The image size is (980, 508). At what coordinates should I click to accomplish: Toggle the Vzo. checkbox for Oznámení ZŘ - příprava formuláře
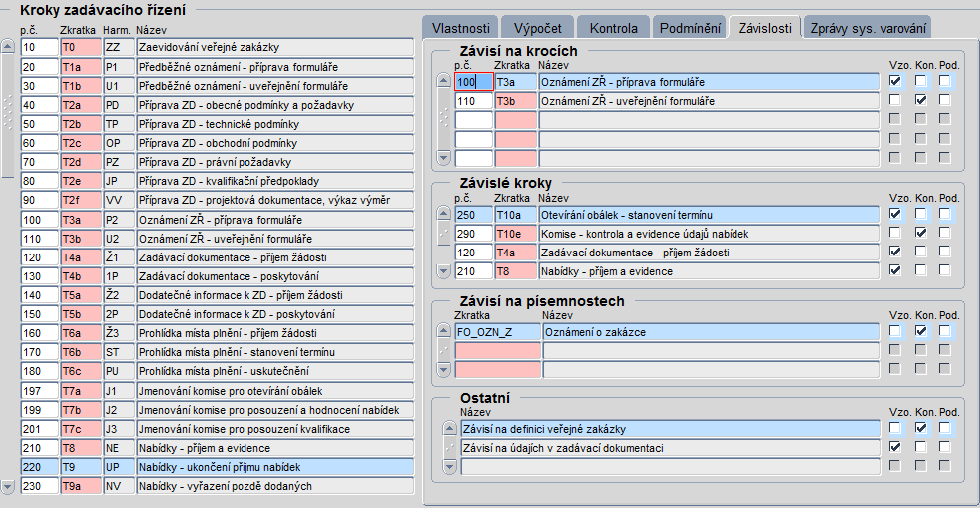click(895, 81)
